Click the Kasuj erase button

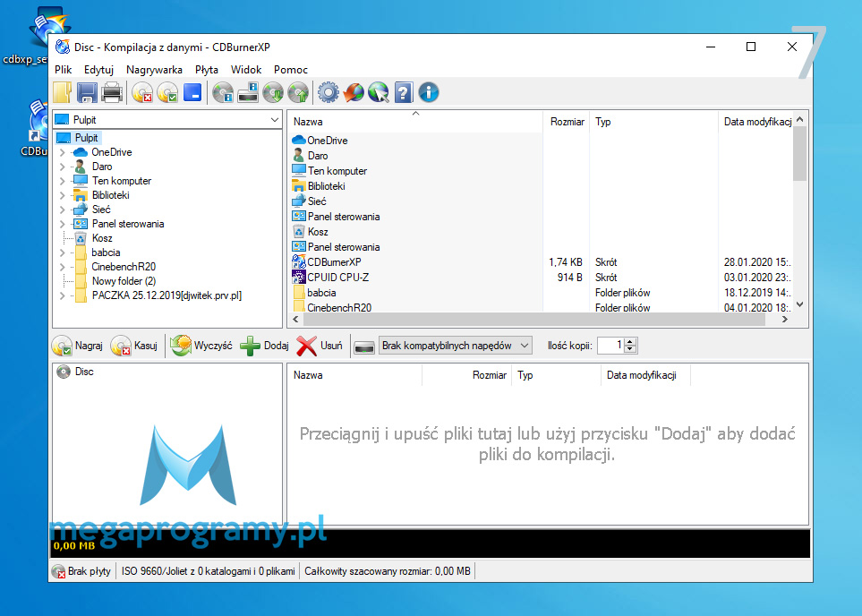134,346
